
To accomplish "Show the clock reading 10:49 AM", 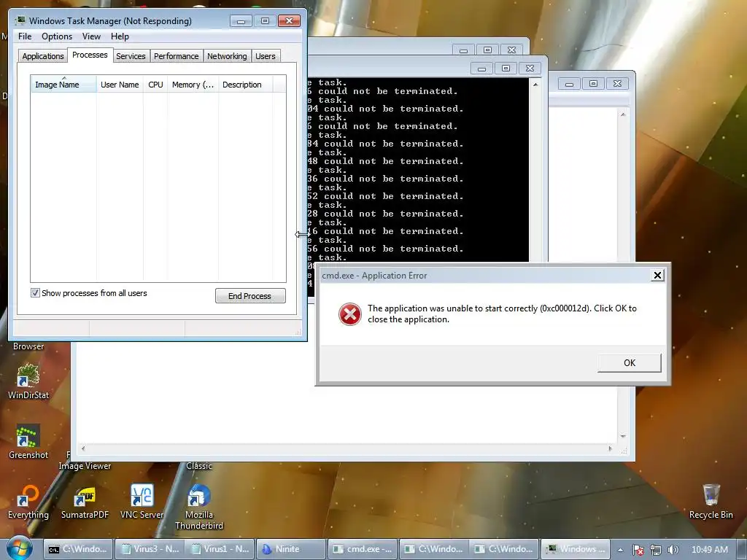I will click(x=709, y=550).
